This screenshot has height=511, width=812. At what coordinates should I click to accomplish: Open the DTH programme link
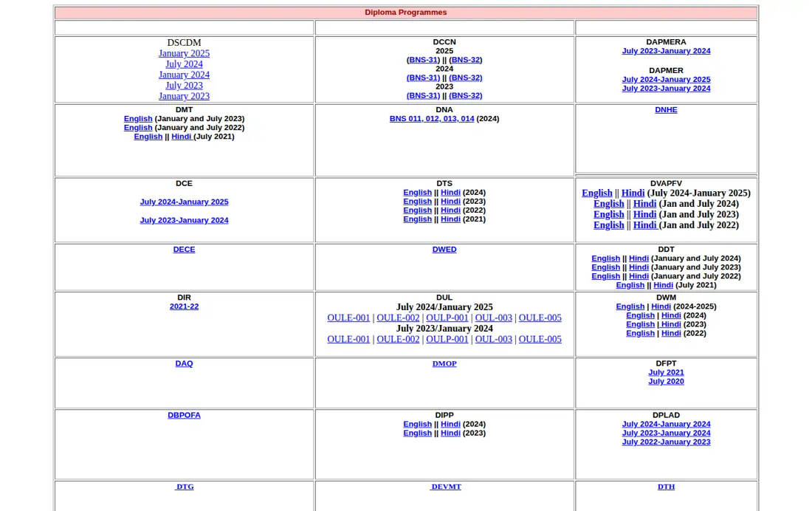(x=666, y=487)
